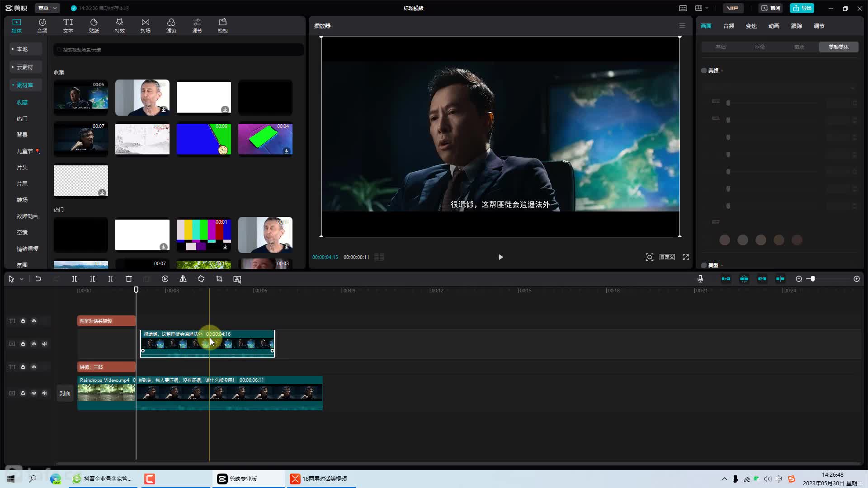Click the playhead marker on the timeline ruler

pos(136,290)
